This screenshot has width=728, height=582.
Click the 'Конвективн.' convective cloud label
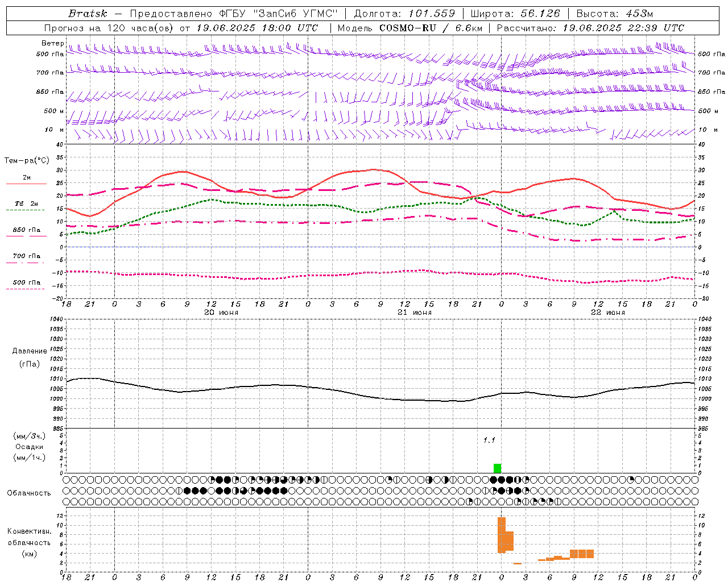click(x=30, y=531)
